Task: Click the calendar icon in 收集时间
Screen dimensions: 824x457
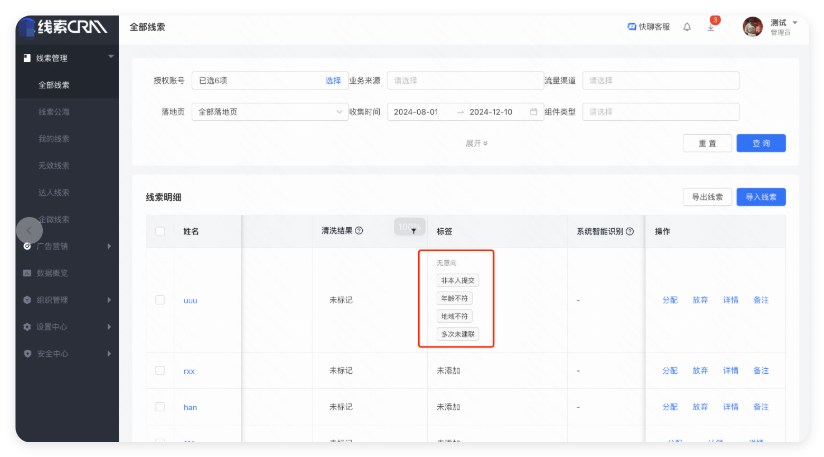Action: point(533,112)
